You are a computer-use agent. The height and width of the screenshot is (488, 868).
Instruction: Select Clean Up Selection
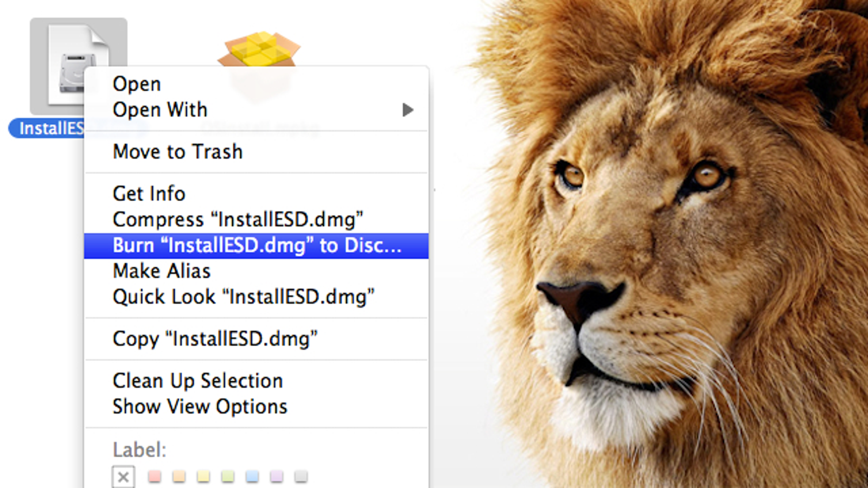click(x=256, y=381)
